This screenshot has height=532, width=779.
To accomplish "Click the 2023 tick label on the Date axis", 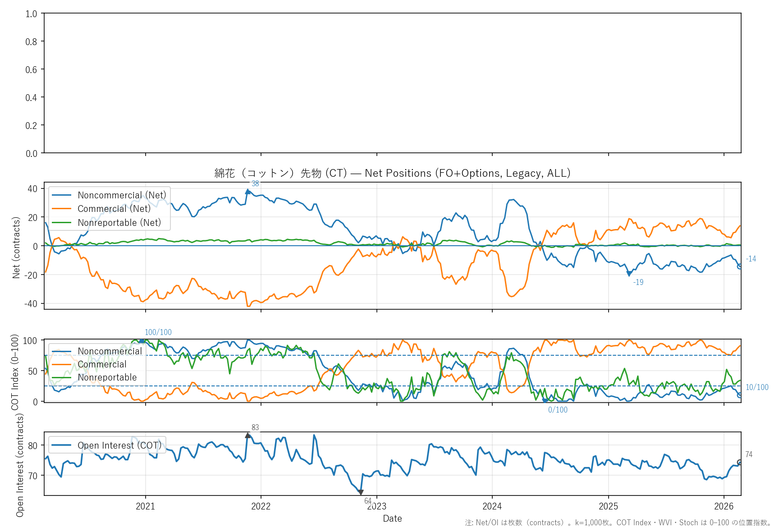I will (377, 506).
